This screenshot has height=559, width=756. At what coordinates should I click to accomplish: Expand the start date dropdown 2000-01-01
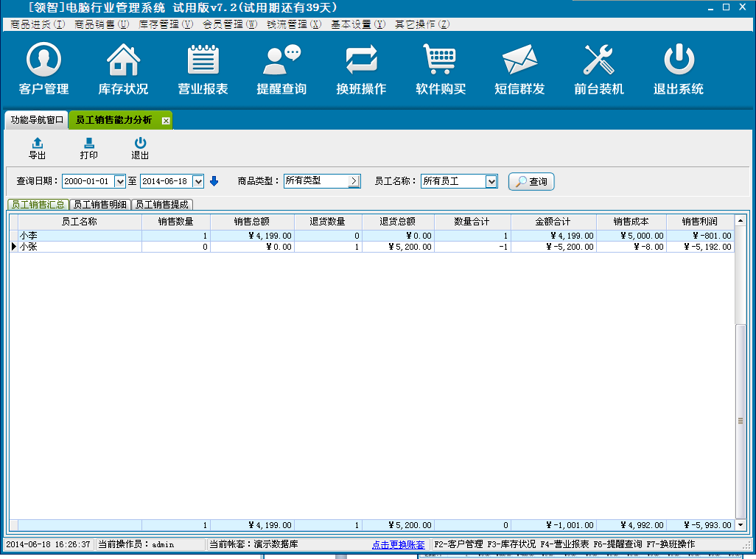[x=120, y=181]
